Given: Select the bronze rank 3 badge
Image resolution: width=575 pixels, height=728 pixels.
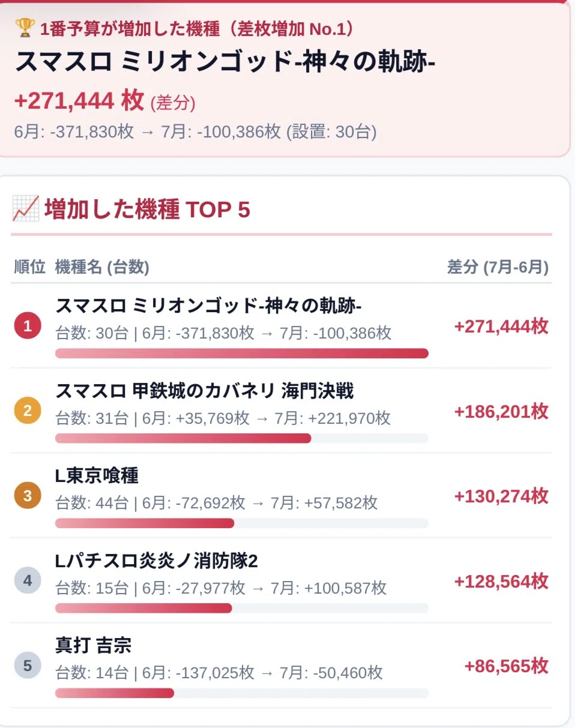Looking at the screenshot, I should [28, 496].
